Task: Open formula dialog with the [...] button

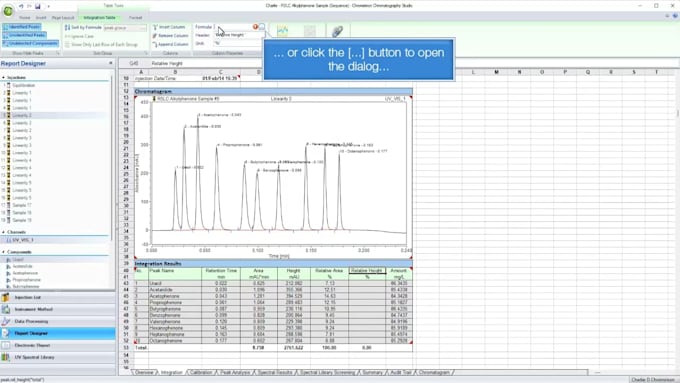Action: pyautogui.click(x=262, y=27)
